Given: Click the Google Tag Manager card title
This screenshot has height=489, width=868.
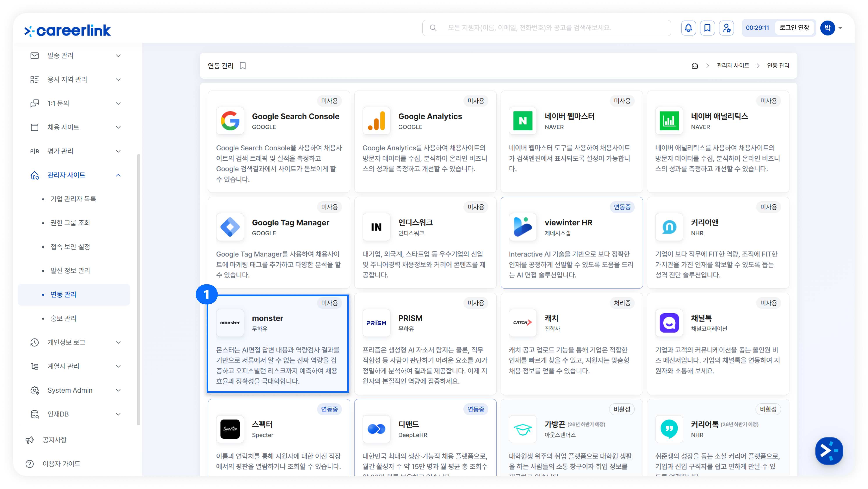Looking at the screenshot, I should (291, 222).
